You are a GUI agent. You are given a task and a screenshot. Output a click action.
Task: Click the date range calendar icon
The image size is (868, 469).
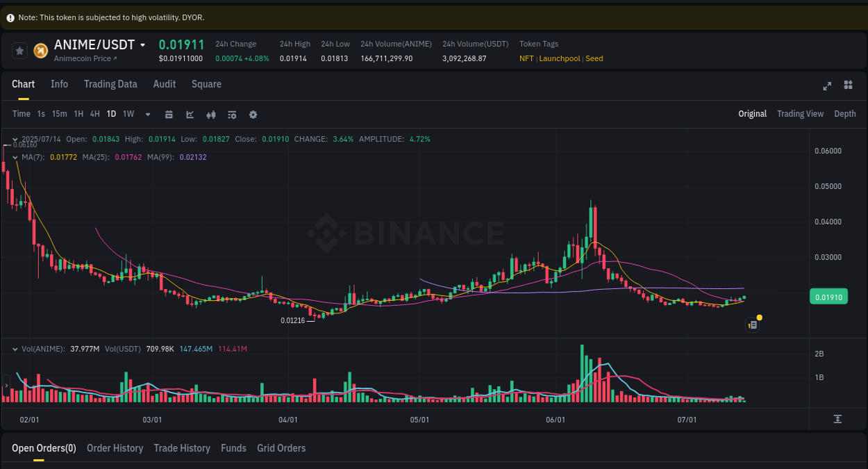pos(169,114)
